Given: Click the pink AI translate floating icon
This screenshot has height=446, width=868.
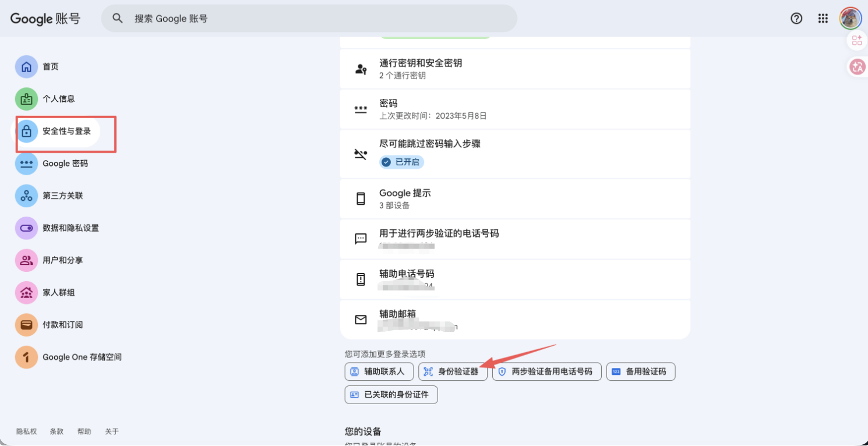Looking at the screenshot, I should click(857, 67).
